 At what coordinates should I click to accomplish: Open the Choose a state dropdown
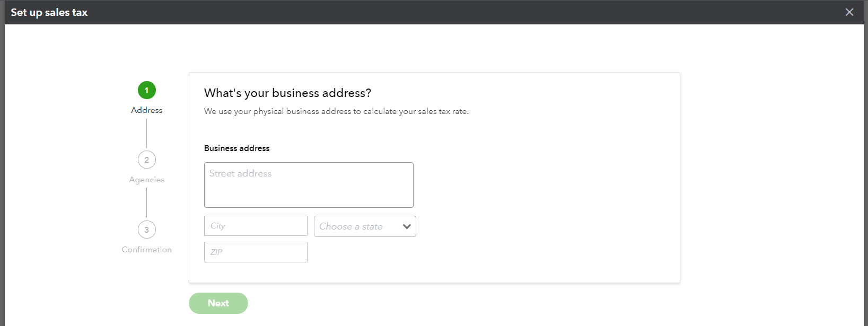[365, 226]
